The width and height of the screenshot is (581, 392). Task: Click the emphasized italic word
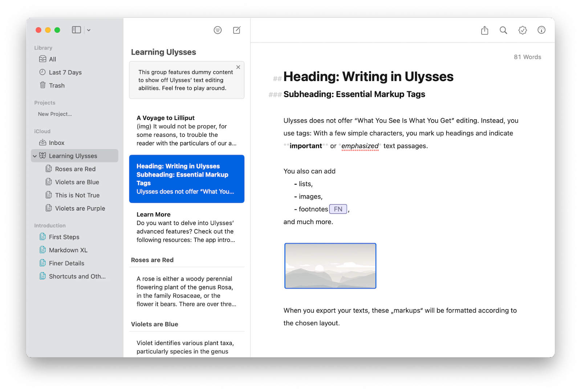360,146
